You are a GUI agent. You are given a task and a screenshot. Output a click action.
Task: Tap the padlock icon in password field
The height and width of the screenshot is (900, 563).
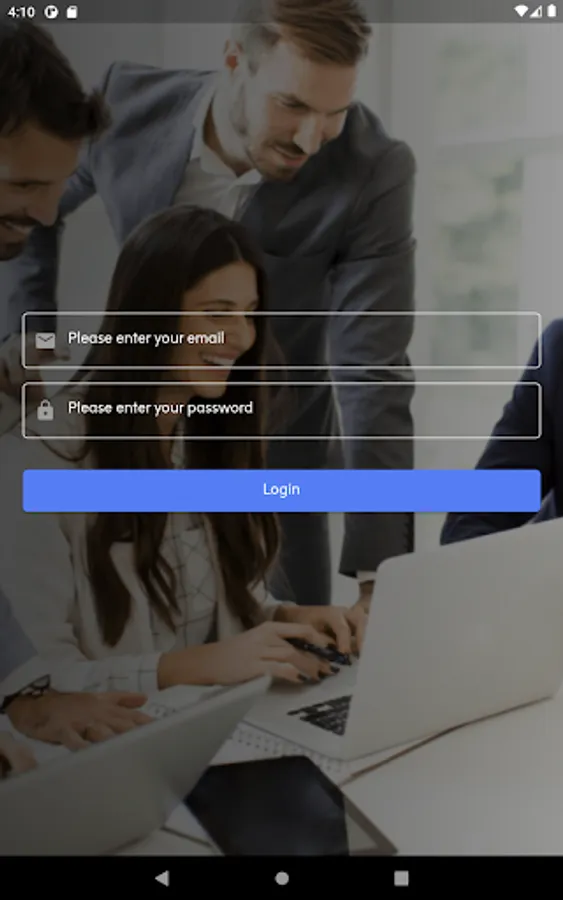[45, 410]
